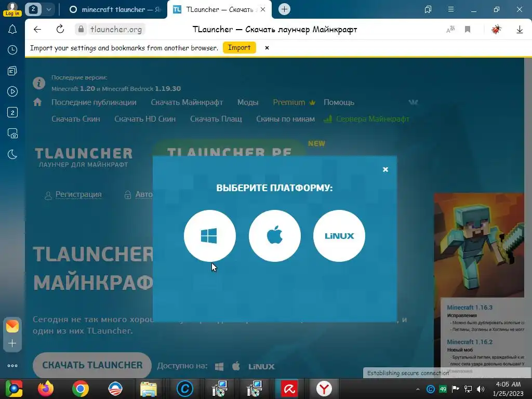The width and height of the screenshot is (532, 399).
Task: Show hidden tray icons arrow
Action: click(418, 389)
